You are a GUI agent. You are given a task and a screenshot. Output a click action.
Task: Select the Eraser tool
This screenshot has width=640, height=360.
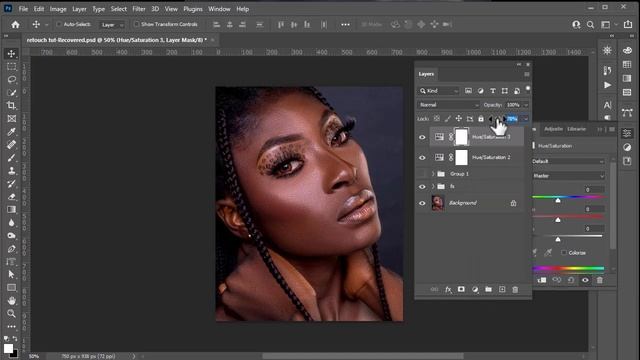(11, 196)
